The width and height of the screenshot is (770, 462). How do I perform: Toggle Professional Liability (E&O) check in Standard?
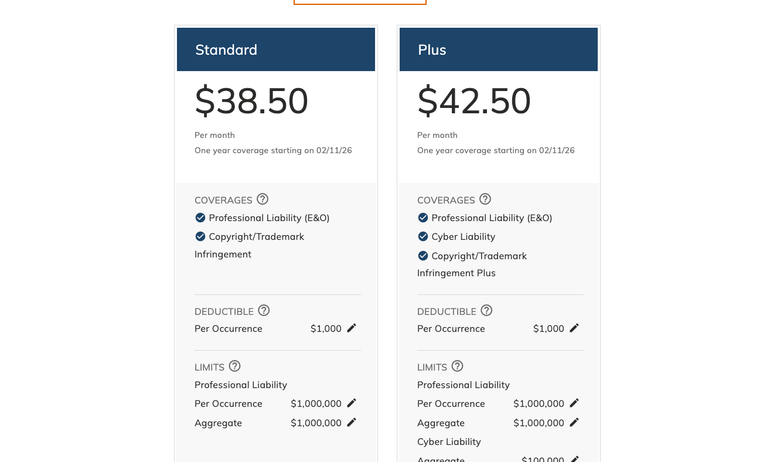tap(200, 218)
